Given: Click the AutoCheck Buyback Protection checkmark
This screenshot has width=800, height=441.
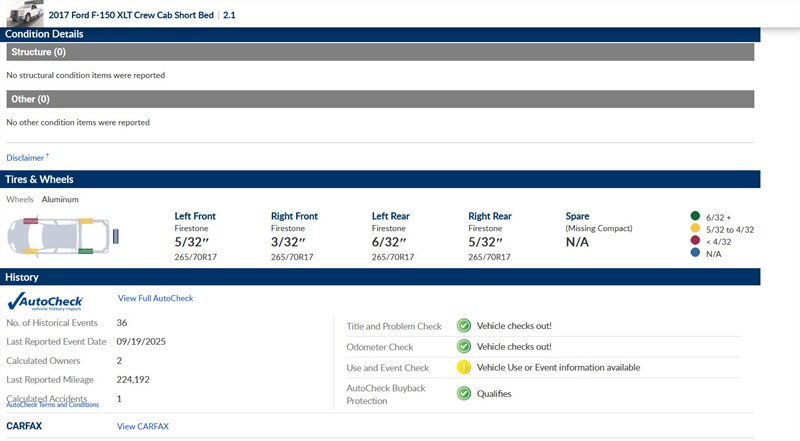Looking at the screenshot, I should pos(464,393).
